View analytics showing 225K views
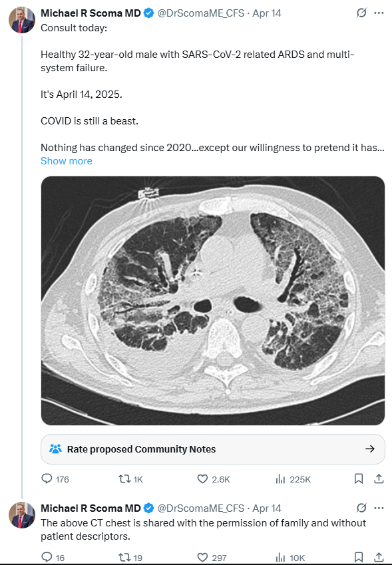 point(293,479)
